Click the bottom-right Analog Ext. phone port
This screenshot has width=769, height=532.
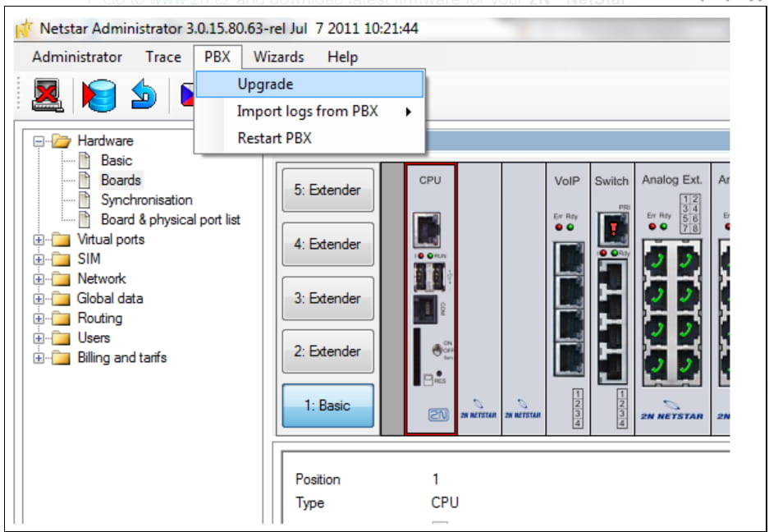pos(688,367)
